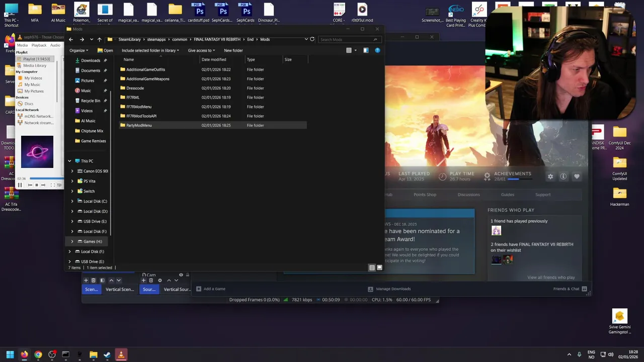Screen dimensions: 644x362
Task: Stop playback in VLC
Action: 36,185
